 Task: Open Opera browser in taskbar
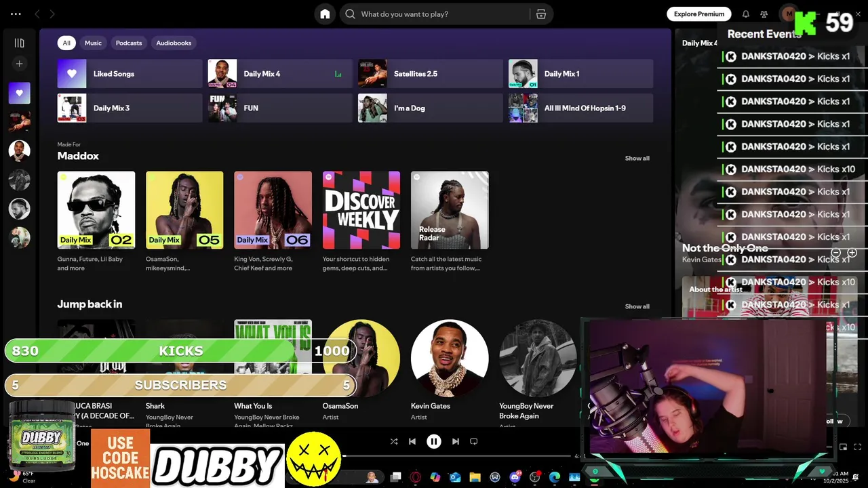(416, 478)
